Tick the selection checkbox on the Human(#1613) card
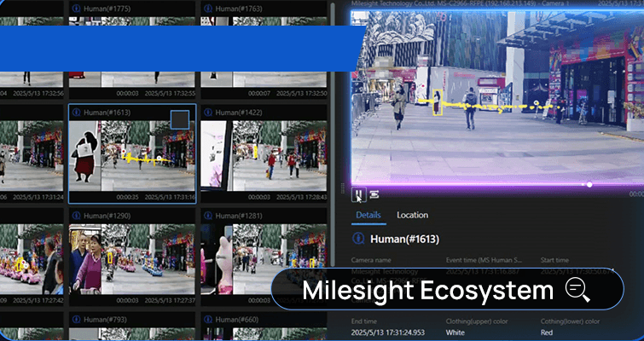This screenshot has height=341, width=644. (180, 120)
